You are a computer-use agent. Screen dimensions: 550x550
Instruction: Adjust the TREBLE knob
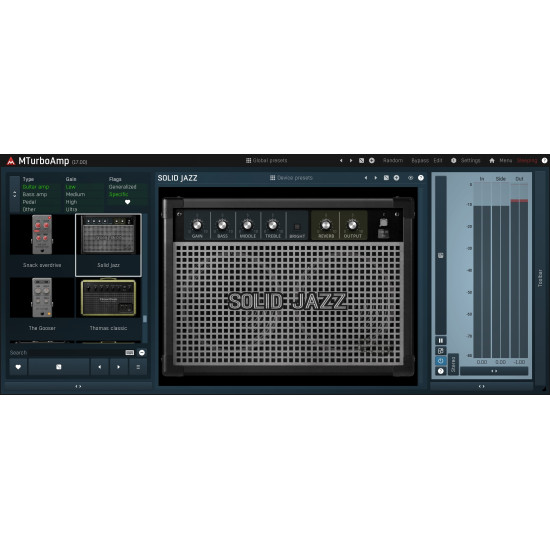pyautogui.click(x=273, y=225)
